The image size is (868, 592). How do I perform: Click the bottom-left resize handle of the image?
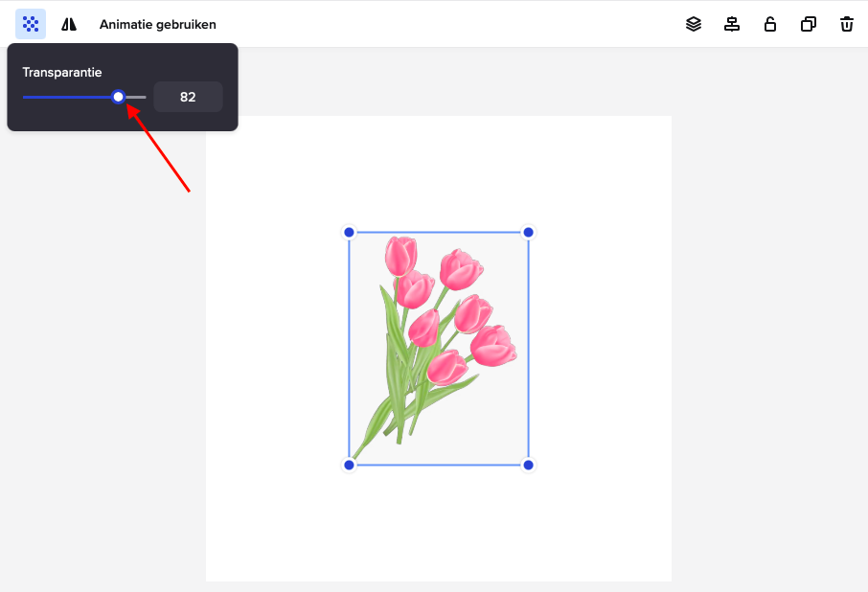[349, 465]
